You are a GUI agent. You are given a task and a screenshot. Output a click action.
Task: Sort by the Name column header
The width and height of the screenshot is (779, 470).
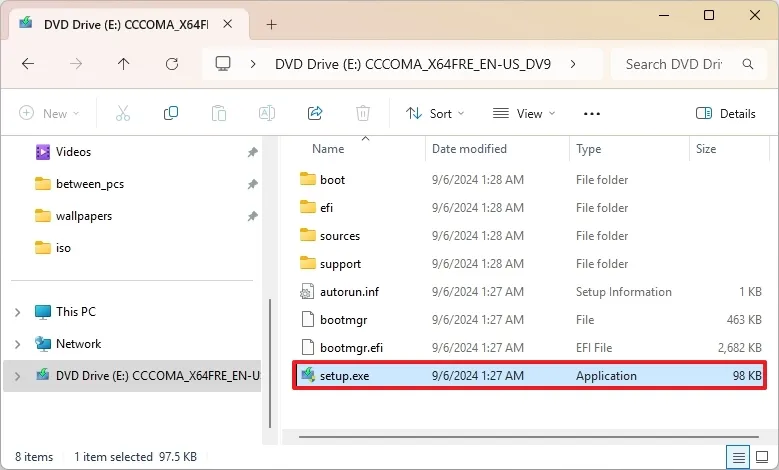[x=328, y=149]
